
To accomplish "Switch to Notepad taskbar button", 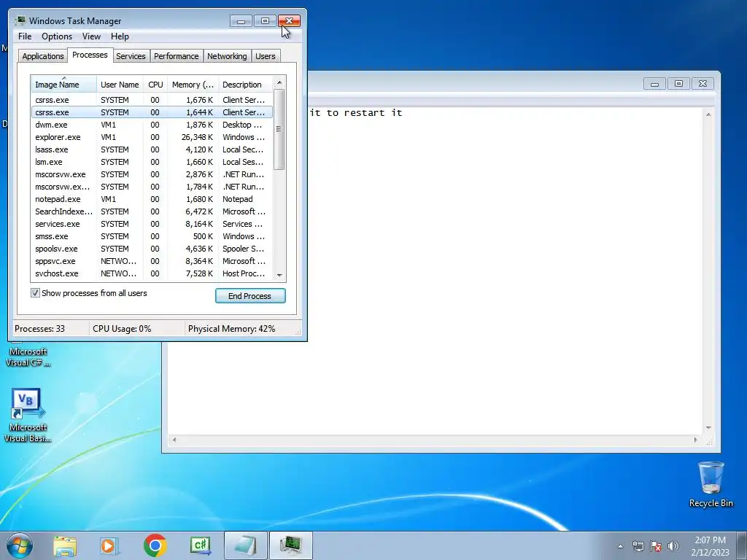I will 245,545.
